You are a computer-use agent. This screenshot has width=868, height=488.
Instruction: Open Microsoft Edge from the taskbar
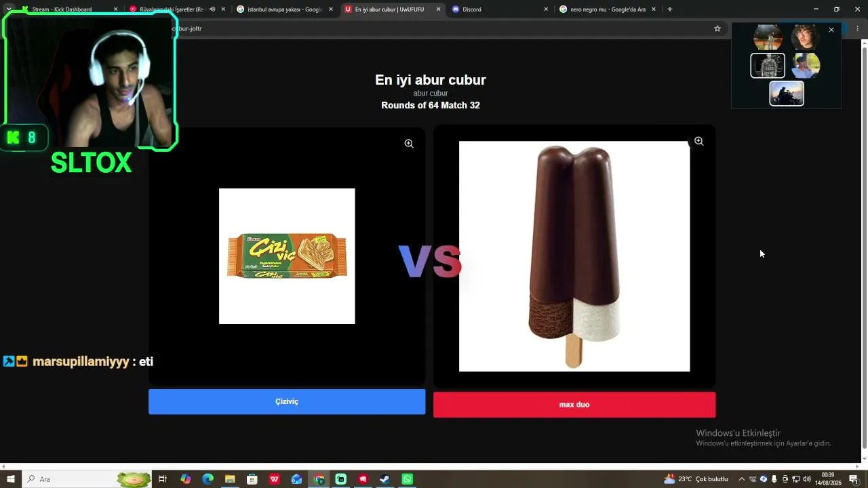coord(208,479)
